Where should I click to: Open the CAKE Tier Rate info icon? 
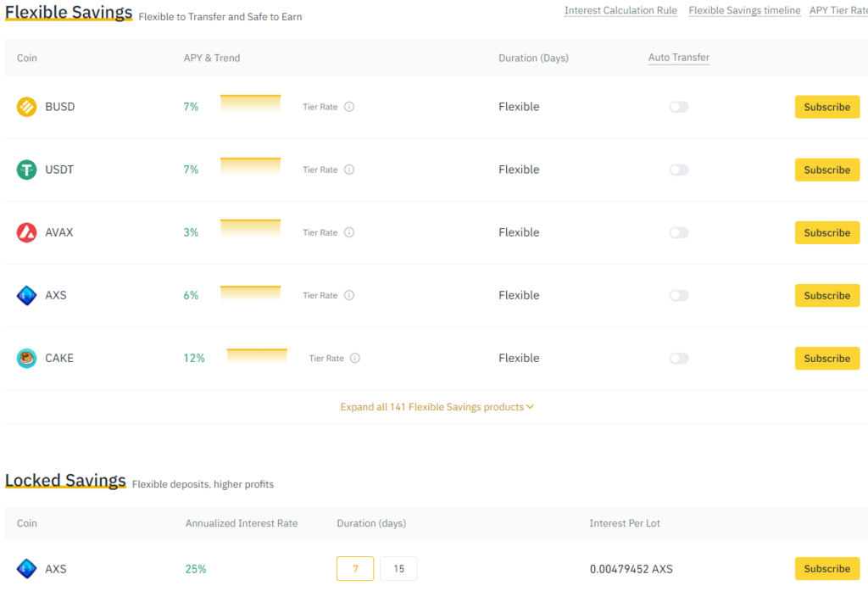pos(355,358)
